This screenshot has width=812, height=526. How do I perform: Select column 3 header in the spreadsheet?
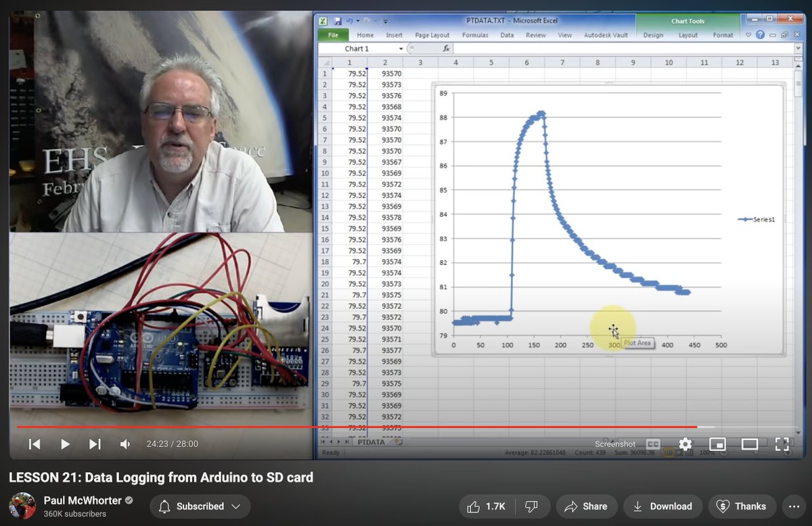click(420, 62)
